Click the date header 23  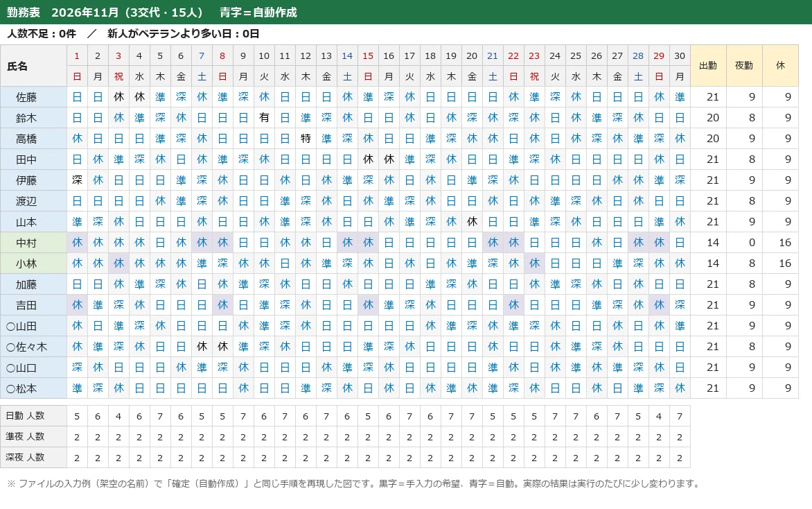click(x=534, y=55)
